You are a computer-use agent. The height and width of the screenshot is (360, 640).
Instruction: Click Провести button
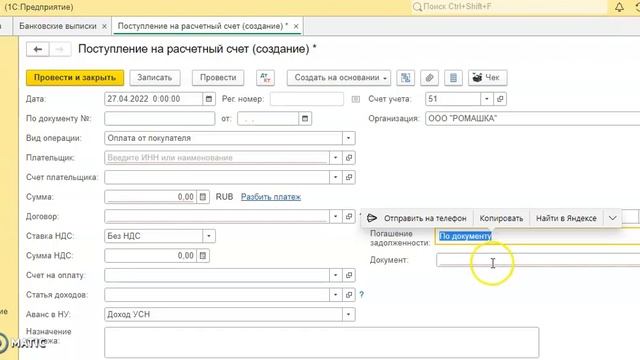point(218,78)
